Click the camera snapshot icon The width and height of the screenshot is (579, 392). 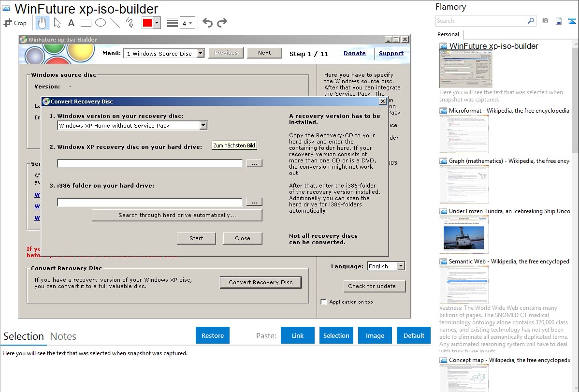[545, 21]
